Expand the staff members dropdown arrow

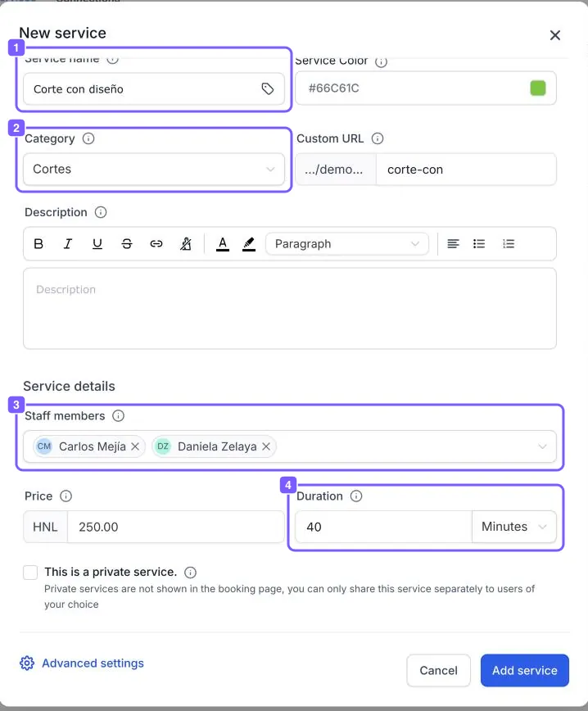coord(542,446)
